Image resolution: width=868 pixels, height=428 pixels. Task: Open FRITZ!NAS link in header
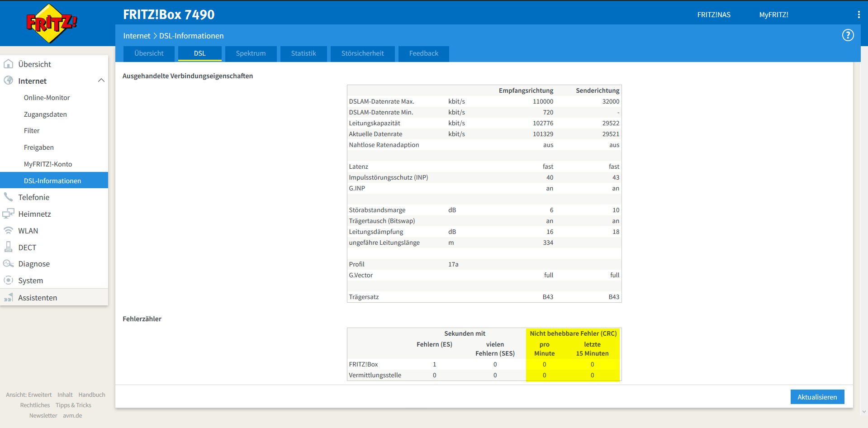click(x=714, y=15)
